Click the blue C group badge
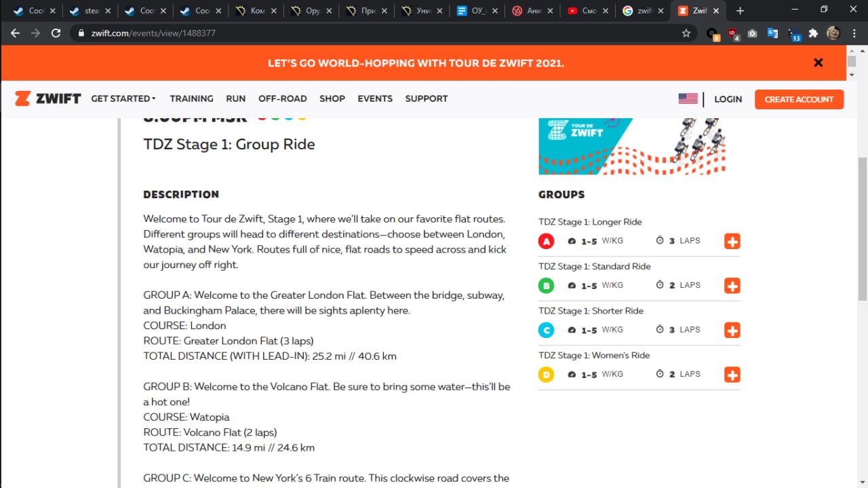 (547, 330)
